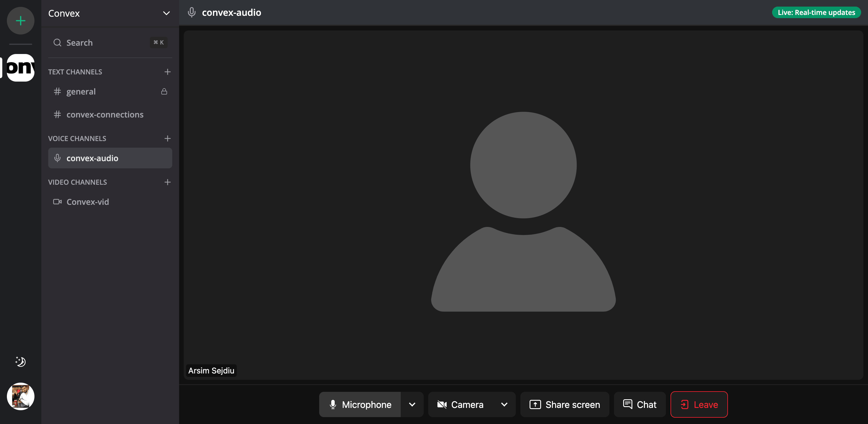
Task: Toggle dark mode moon icon
Action: [x=21, y=362]
